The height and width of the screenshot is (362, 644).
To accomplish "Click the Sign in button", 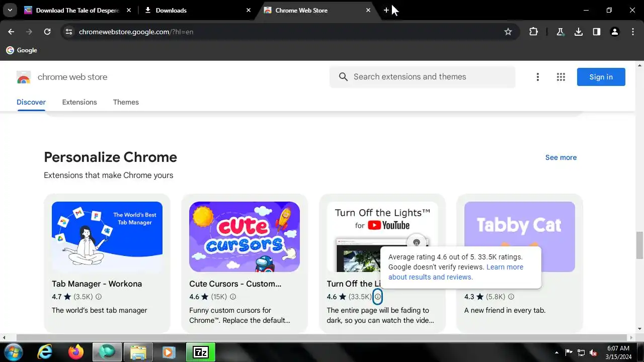I will (x=601, y=77).
